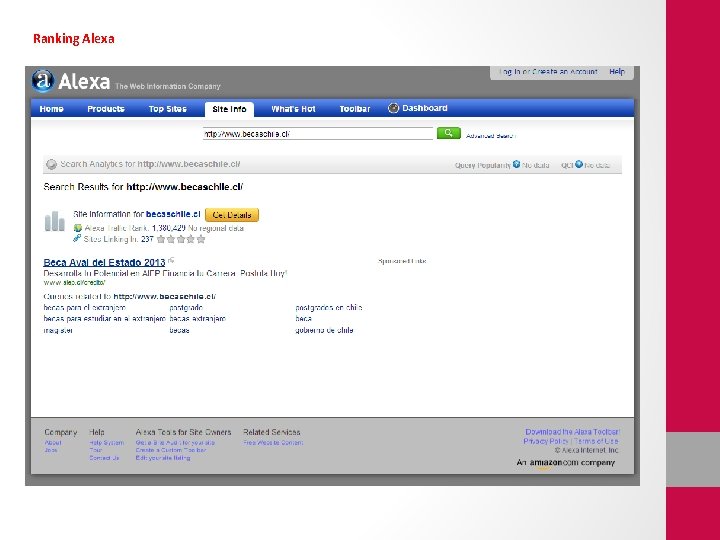This screenshot has height=540, width=720.
Task: Open the Help System footer link
Action: point(107,443)
